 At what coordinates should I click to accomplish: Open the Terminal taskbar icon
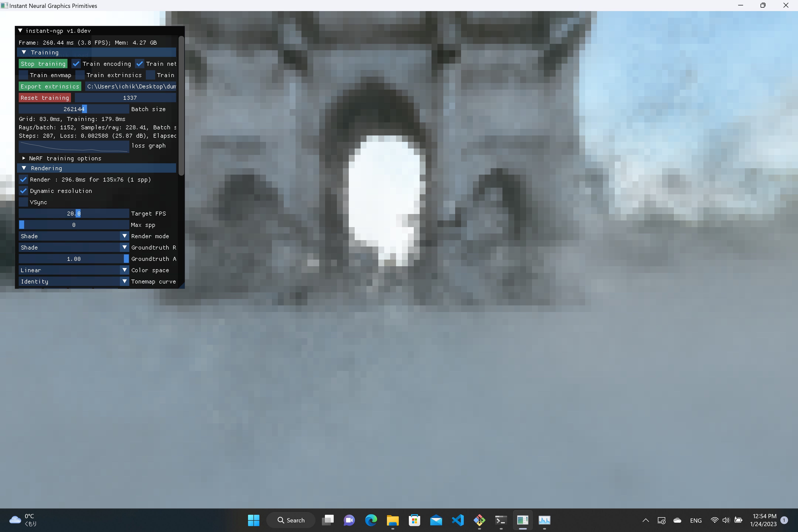coord(501,520)
